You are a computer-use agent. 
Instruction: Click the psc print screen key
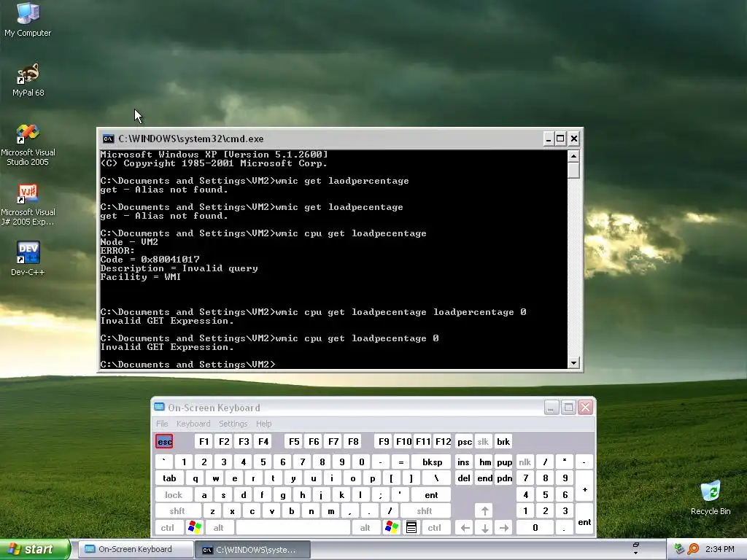[465, 441]
